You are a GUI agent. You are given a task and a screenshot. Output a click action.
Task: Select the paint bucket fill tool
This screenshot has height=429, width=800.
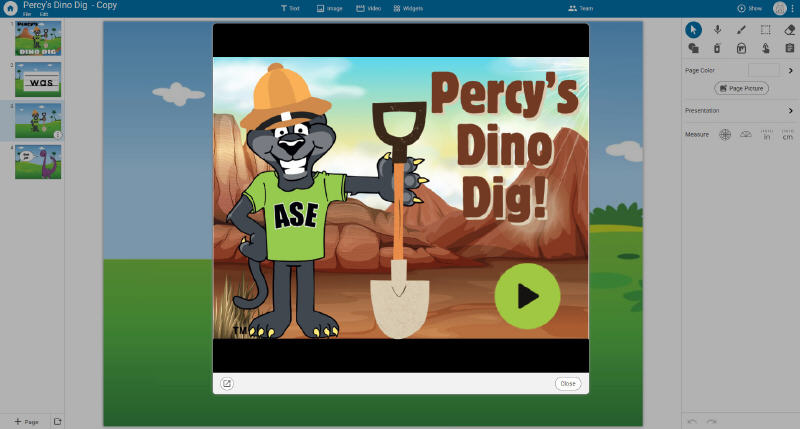point(741,48)
